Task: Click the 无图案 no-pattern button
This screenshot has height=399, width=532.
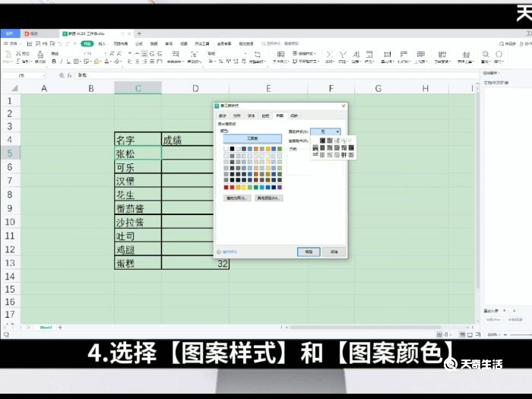Action: point(252,139)
